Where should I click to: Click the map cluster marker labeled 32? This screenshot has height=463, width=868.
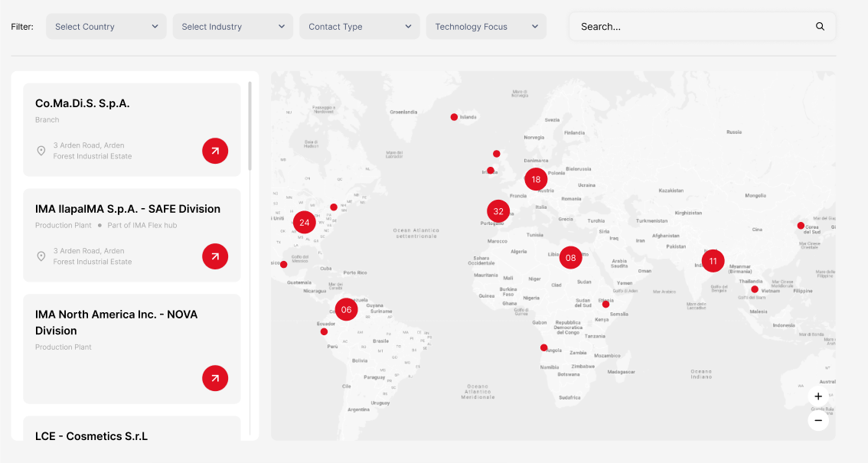[498, 211]
